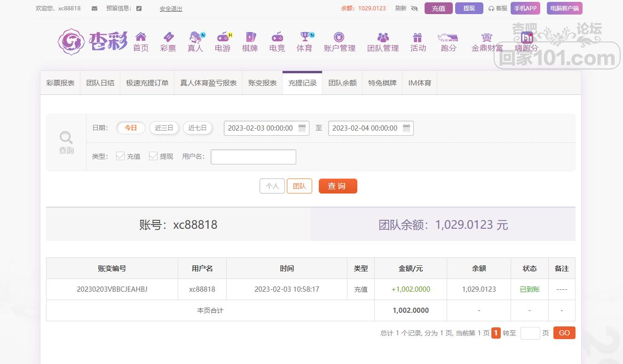Image resolution: width=623 pixels, height=364 pixels.
Task: Open 团队余额 tab
Action: (342, 83)
